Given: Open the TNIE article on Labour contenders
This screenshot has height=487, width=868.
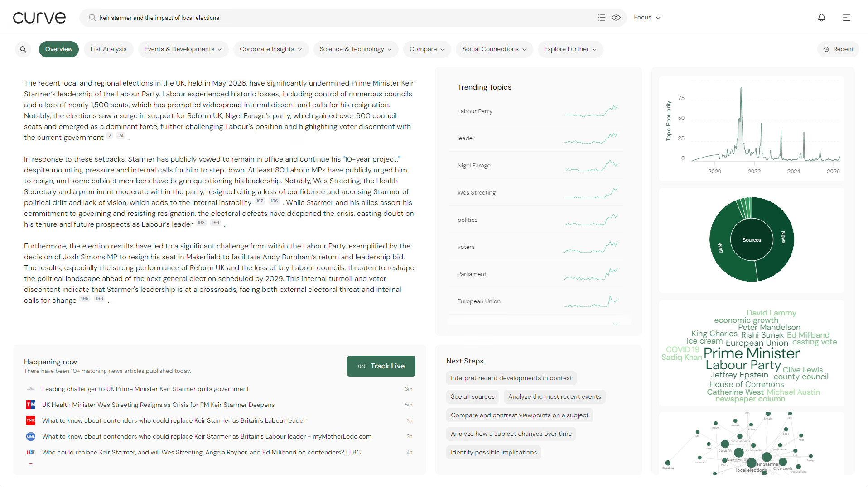Looking at the screenshot, I should pyautogui.click(x=174, y=421).
